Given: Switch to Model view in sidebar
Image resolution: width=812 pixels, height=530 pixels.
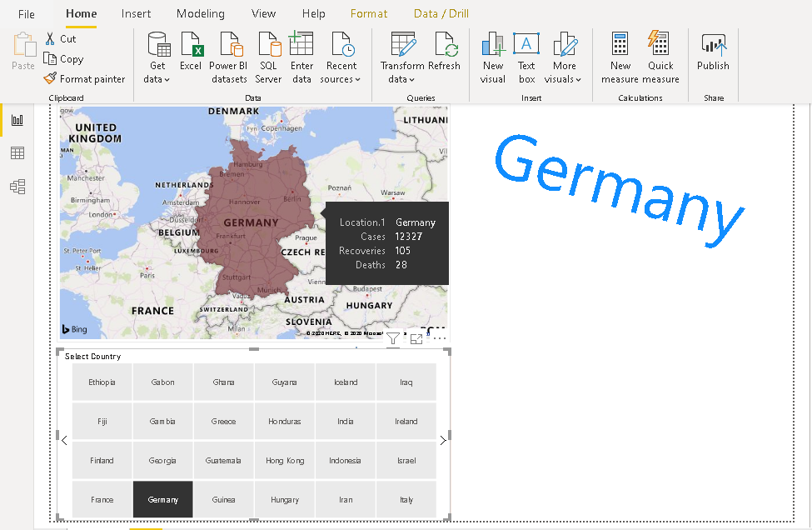Looking at the screenshot, I should pos(17,187).
